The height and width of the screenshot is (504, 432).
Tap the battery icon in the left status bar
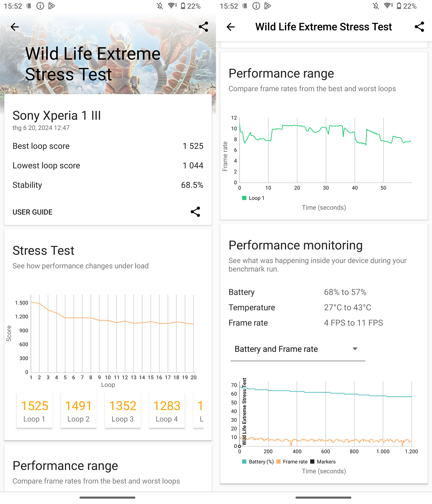click(x=183, y=6)
